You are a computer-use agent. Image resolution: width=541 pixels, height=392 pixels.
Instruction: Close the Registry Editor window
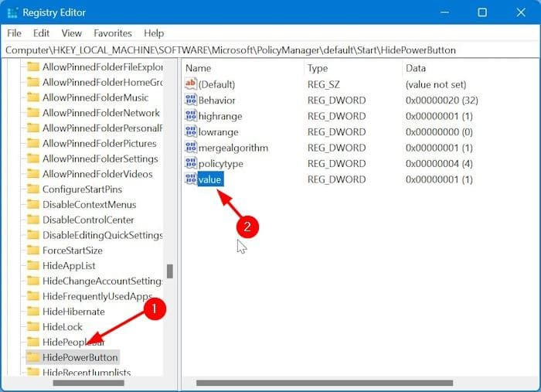pyautogui.click(x=521, y=12)
